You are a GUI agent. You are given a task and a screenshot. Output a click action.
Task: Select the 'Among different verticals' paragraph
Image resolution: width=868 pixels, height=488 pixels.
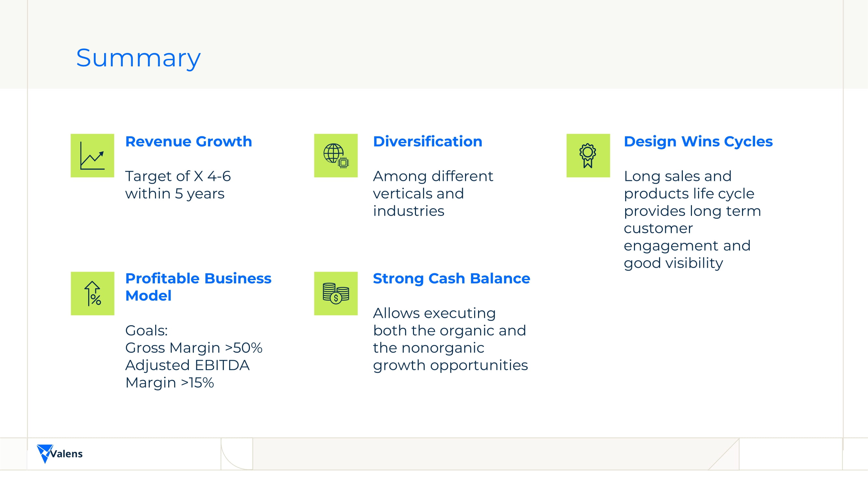click(x=433, y=194)
